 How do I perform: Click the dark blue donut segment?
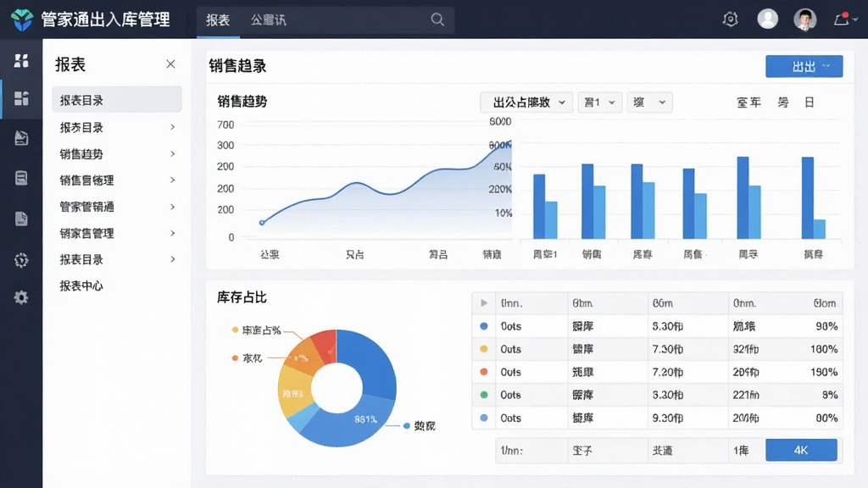click(371, 363)
